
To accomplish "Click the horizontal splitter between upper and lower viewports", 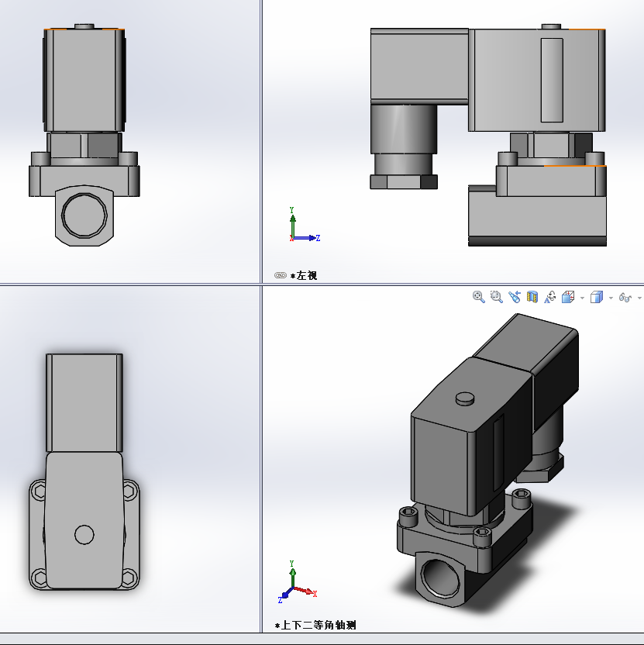I will [x=322, y=284].
